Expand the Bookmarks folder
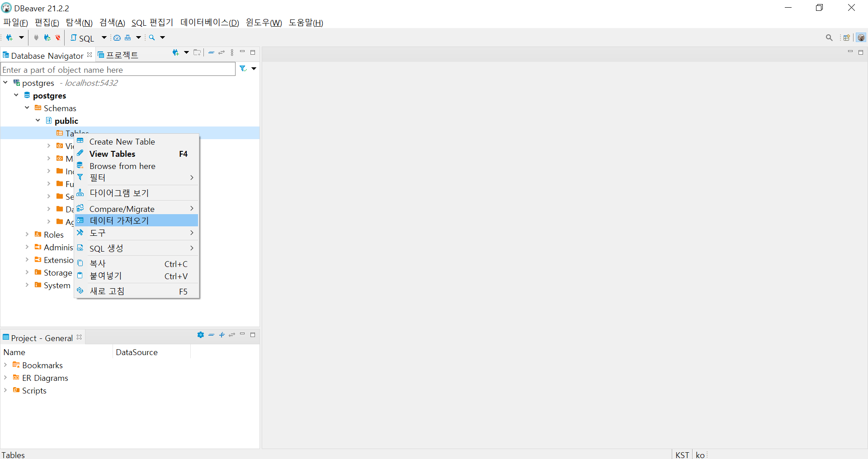The image size is (868, 459). pos(5,365)
